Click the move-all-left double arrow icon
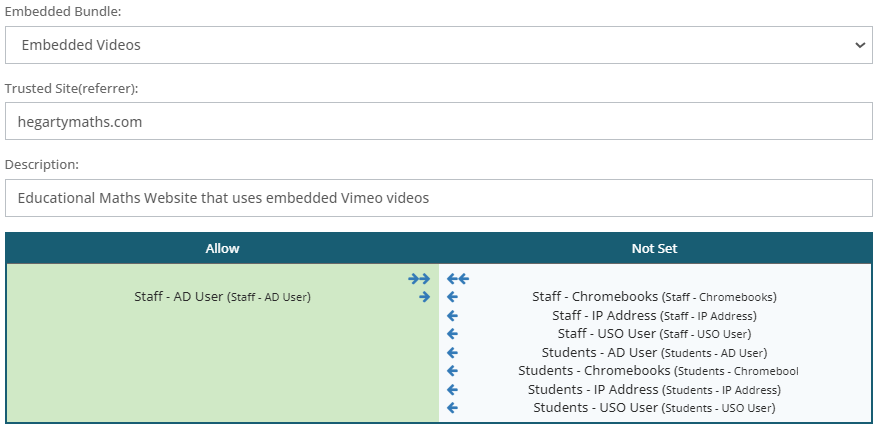Screen dimensions: 879x431 [x=458, y=279]
